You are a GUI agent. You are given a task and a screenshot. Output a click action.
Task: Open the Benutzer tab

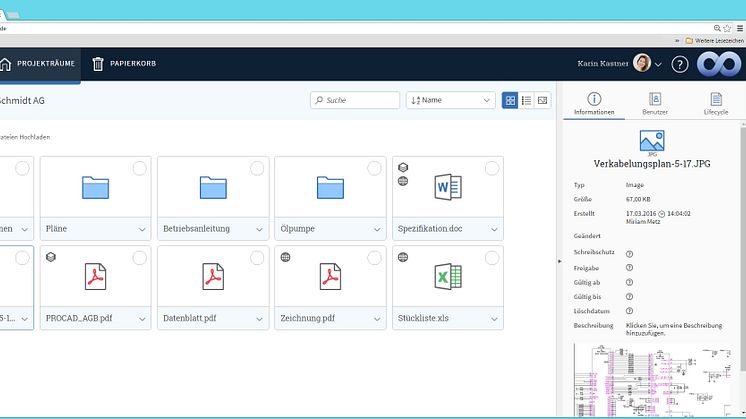point(655,104)
